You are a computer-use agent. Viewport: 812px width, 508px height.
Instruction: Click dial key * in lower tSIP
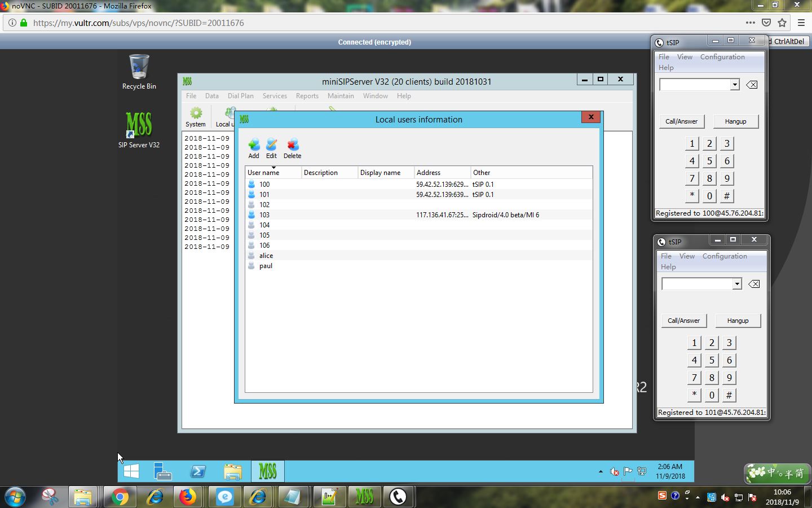click(694, 395)
